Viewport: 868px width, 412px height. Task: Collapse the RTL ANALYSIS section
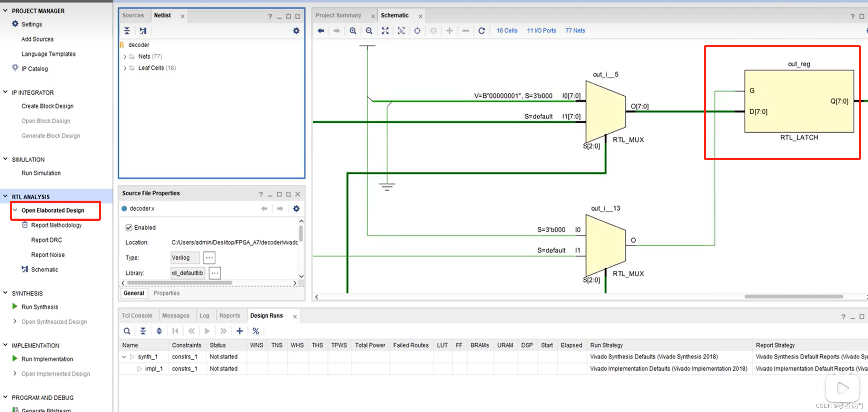pos(6,197)
